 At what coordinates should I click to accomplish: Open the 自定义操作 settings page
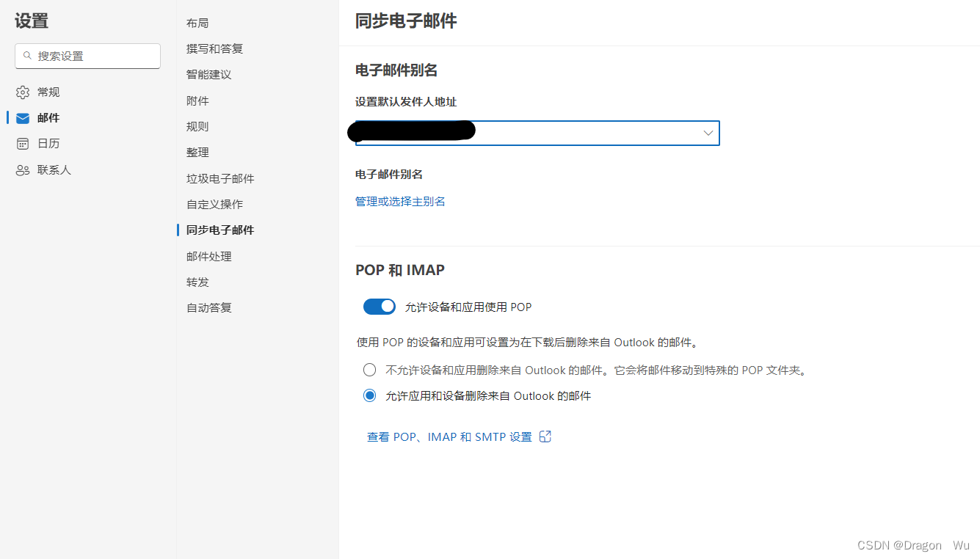click(x=214, y=204)
